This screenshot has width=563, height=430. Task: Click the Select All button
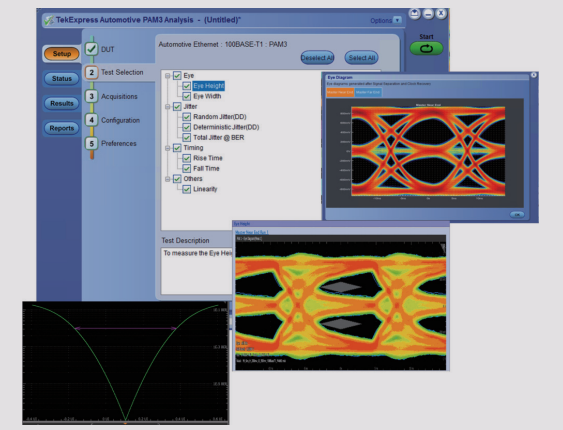coord(362,58)
